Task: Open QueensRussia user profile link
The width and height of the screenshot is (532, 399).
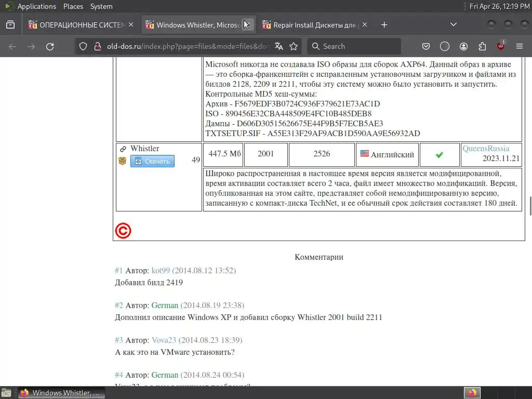Action: (486, 148)
